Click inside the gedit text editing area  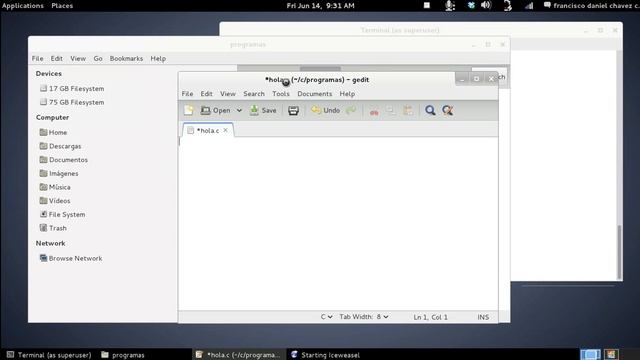[338, 223]
